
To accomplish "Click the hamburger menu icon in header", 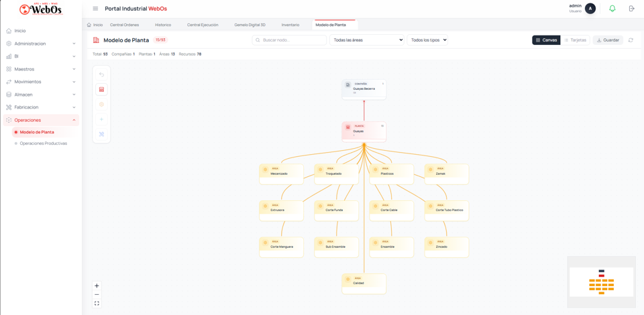I will 95,9.
